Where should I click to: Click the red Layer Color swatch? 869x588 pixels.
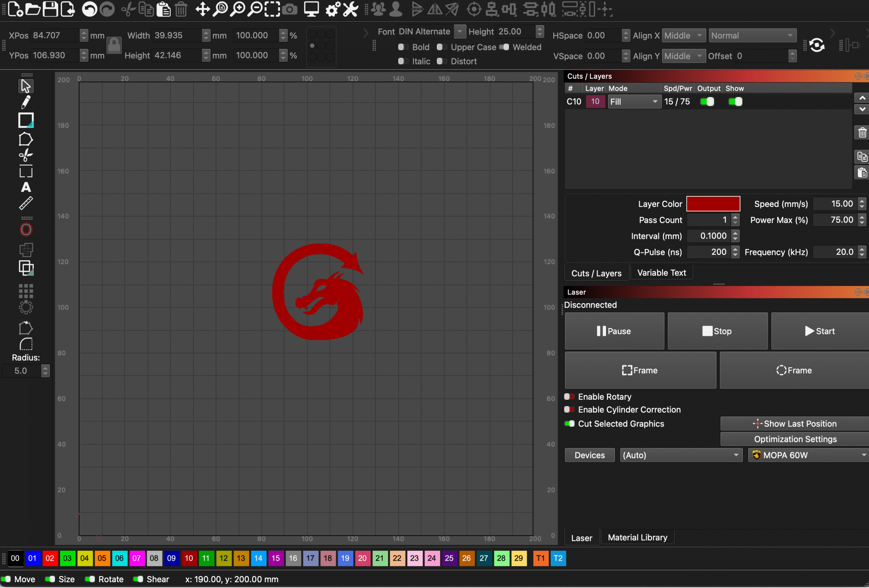pyautogui.click(x=714, y=203)
